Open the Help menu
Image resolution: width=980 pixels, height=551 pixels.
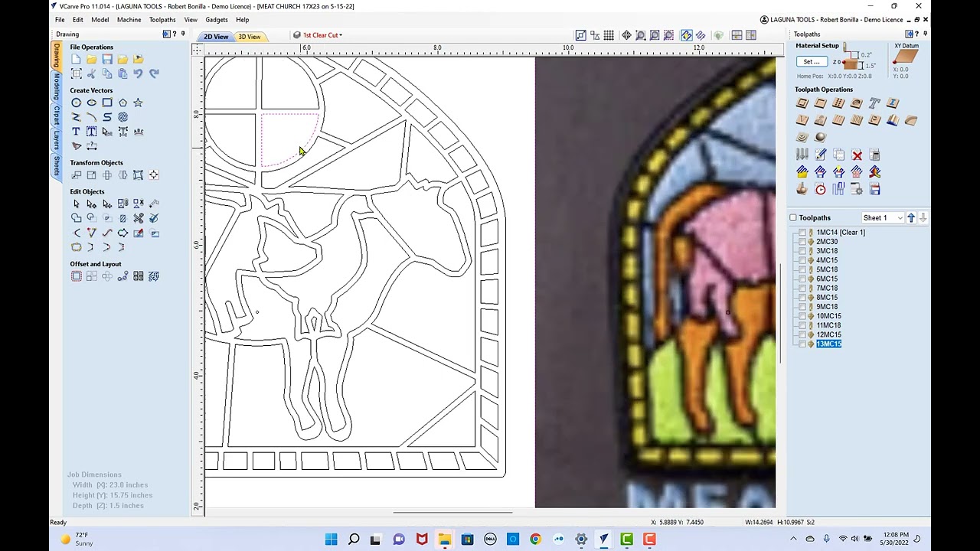(x=243, y=20)
